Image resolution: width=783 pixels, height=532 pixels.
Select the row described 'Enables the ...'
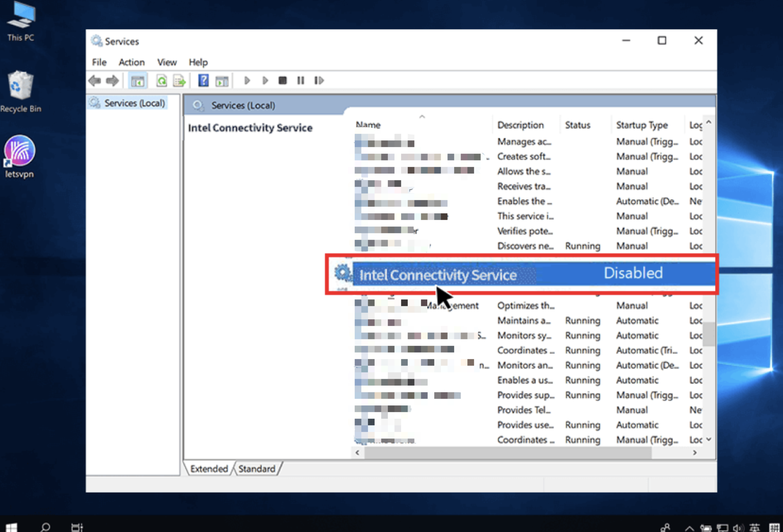pyautogui.click(x=528, y=201)
